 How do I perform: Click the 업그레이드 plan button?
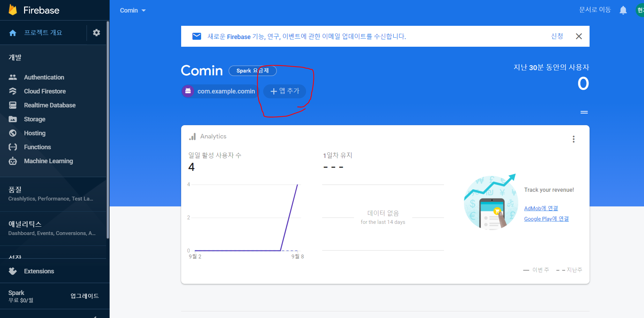[x=84, y=296]
